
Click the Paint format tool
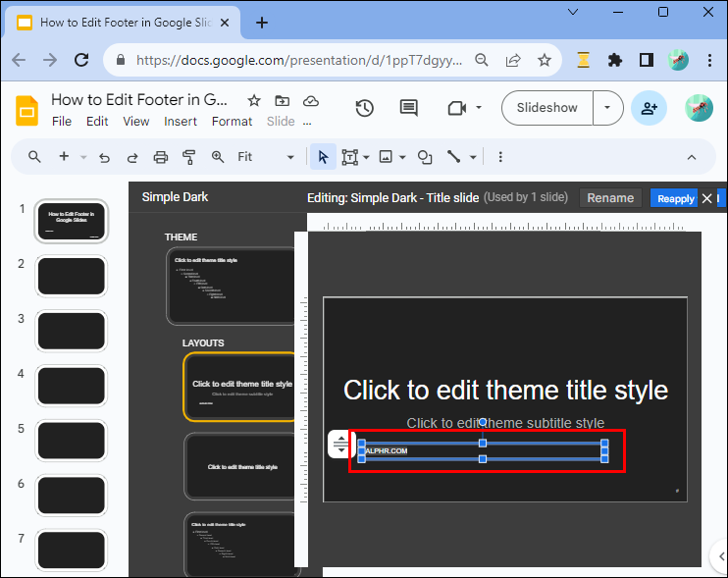point(188,157)
